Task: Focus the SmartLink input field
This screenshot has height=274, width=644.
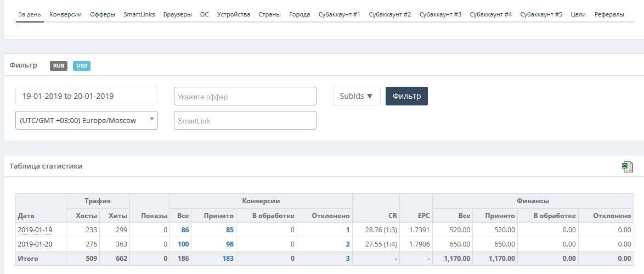Action: pyautogui.click(x=245, y=121)
